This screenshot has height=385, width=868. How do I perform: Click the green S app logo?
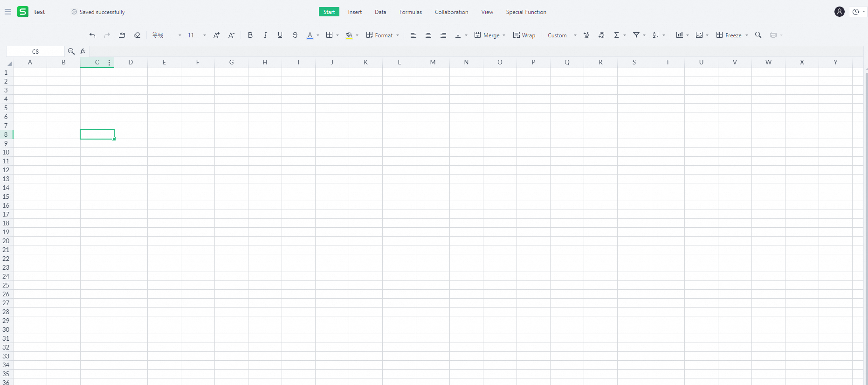pos(23,12)
